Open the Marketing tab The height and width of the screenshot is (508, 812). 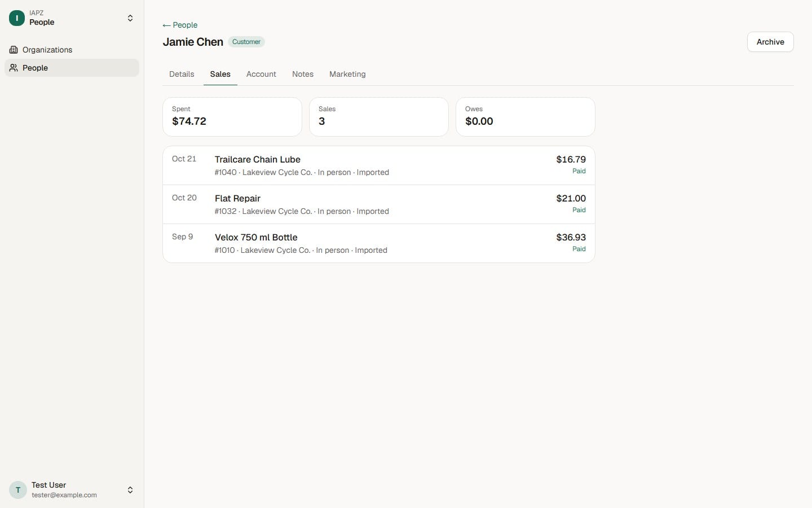click(x=347, y=74)
